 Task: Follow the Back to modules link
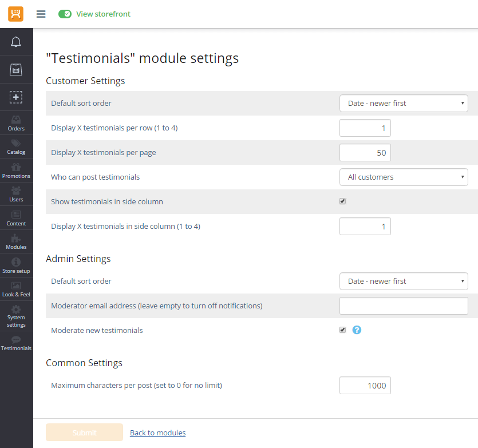157,433
